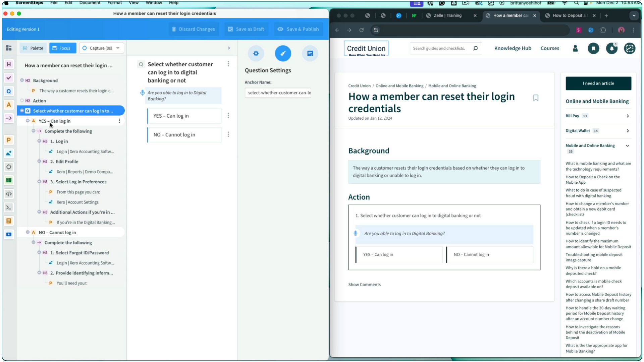644x362 pixels.
Task: Select the HTML code block icon
Action: click(x=9, y=194)
